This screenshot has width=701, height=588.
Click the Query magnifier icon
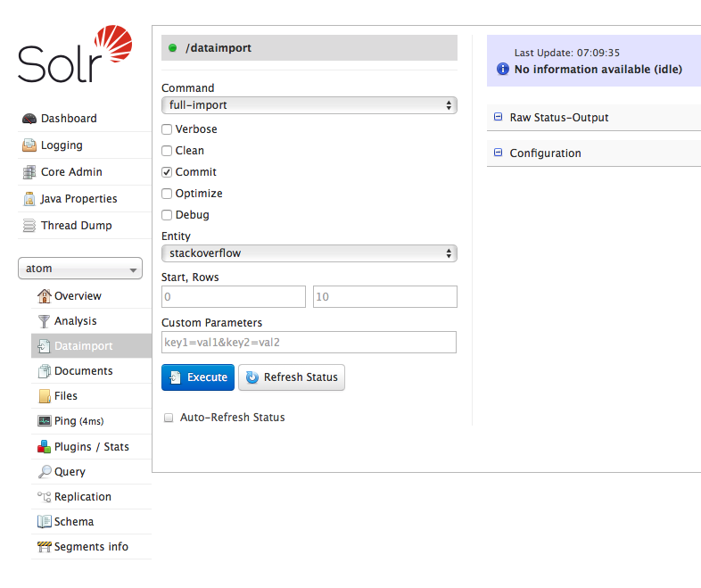click(x=45, y=471)
